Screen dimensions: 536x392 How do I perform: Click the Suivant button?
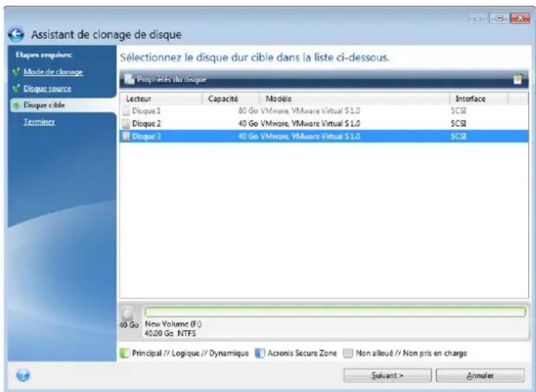click(387, 375)
